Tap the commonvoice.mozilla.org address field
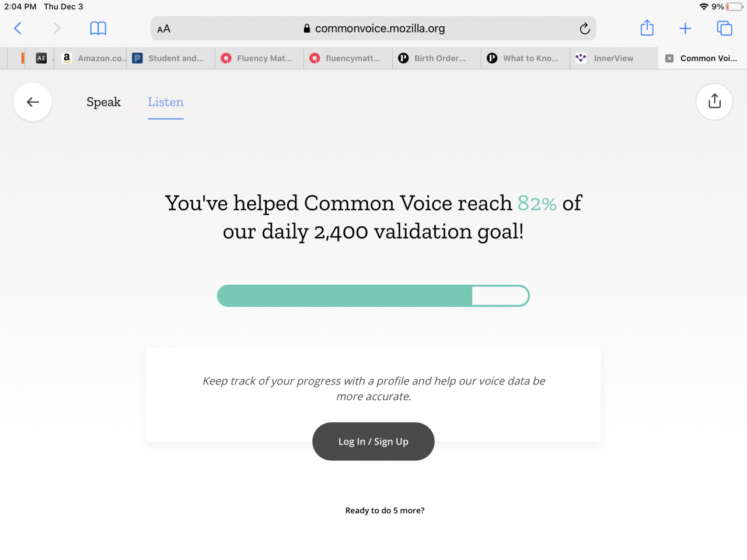 [x=373, y=29]
